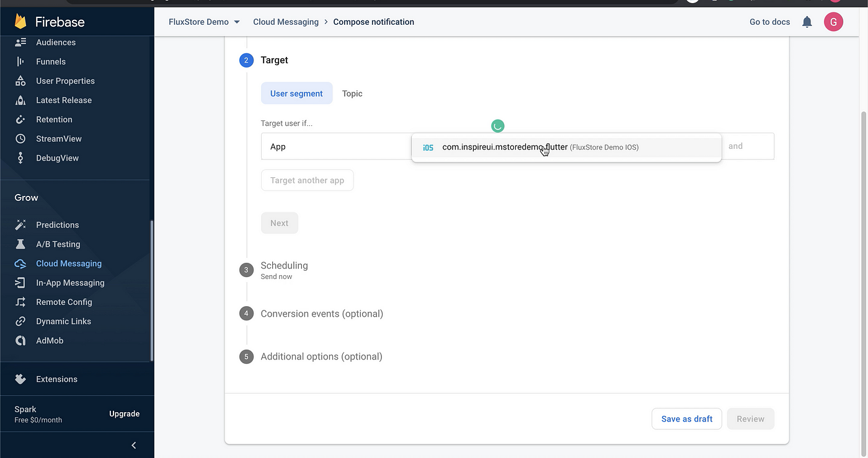868x458 pixels.
Task: Open the account avatar labeled G
Action: click(833, 22)
